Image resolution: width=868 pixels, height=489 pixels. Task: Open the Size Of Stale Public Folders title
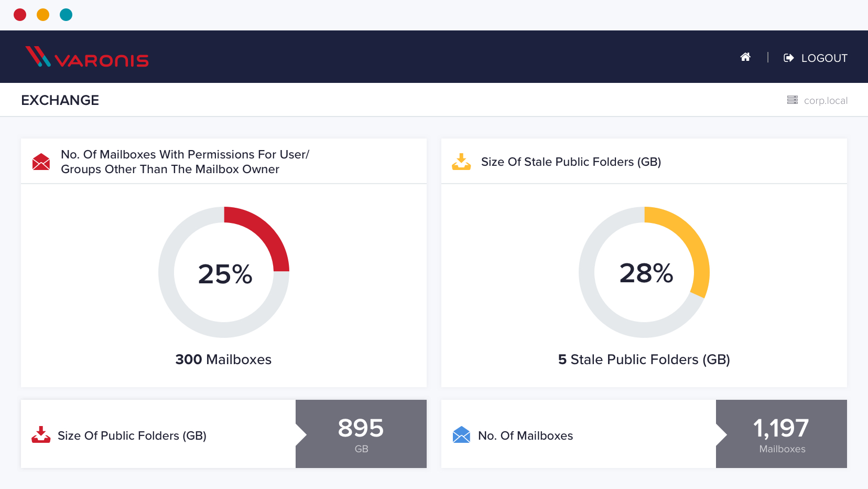tap(571, 162)
